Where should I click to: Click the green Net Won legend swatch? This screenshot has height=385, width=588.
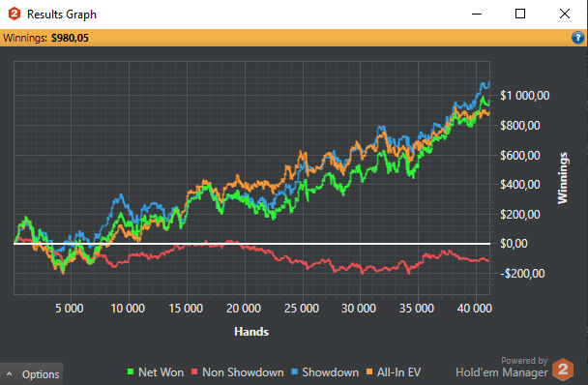(x=131, y=371)
